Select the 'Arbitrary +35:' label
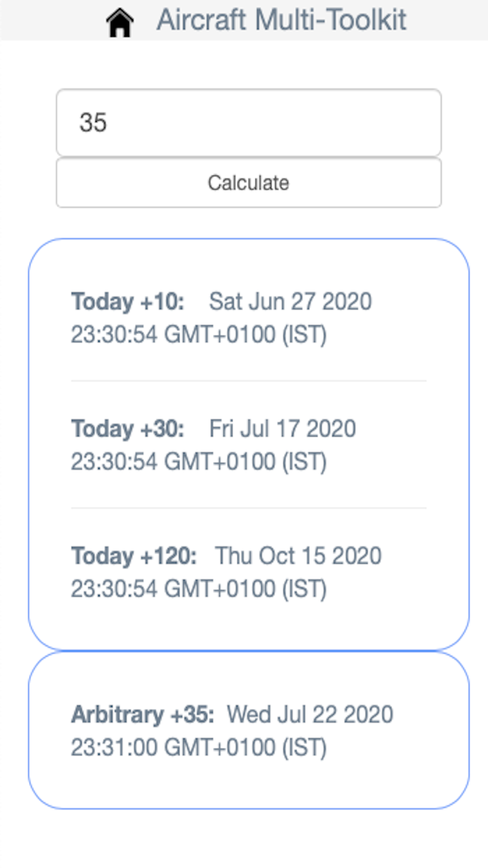This screenshot has width=488, height=868. point(143,715)
